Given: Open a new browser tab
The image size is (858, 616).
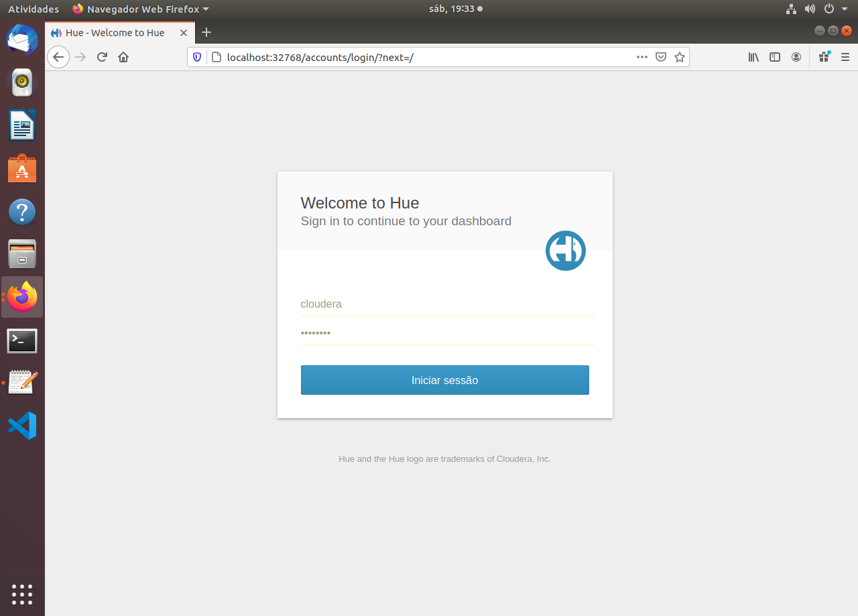Looking at the screenshot, I should 206,32.
